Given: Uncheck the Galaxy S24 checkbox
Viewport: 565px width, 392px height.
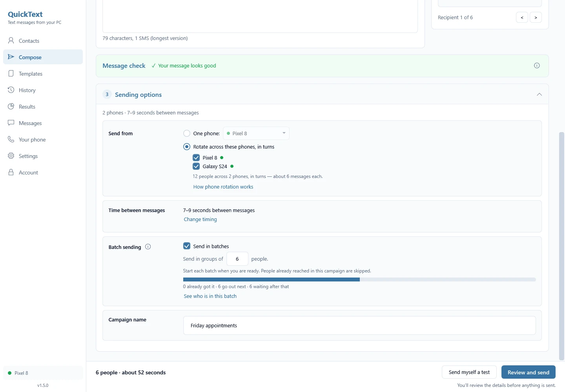Looking at the screenshot, I should click(x=196, y=166).
